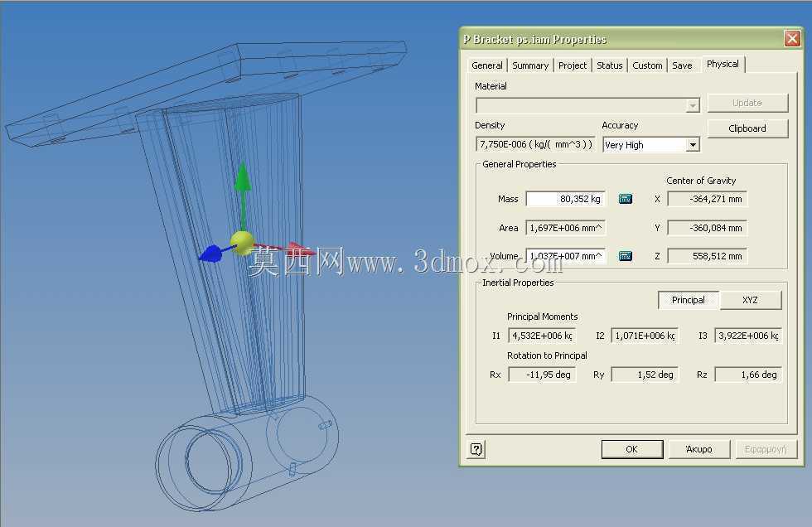Viewport: 812px width, 527px height.
Task: Click the Mass value field
Action: pos(565,199)
